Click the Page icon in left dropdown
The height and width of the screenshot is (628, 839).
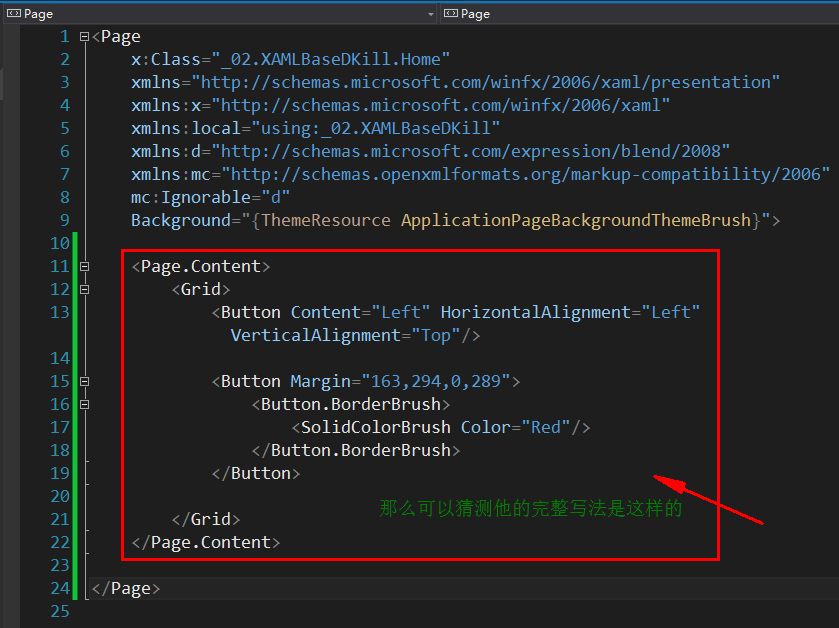14,13
